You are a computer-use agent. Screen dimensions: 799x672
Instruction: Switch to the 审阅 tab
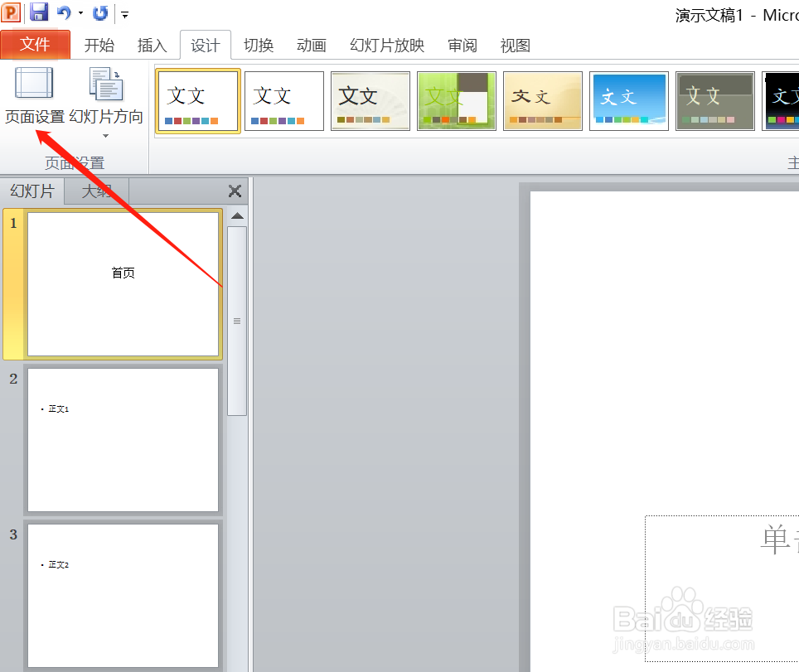(462, 46)
